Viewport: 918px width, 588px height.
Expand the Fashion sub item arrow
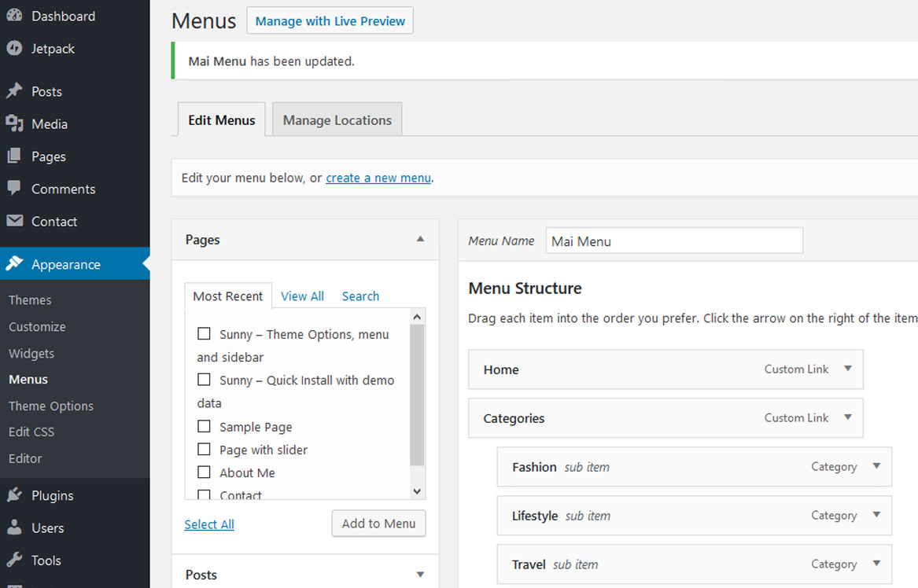pos(876,466)
